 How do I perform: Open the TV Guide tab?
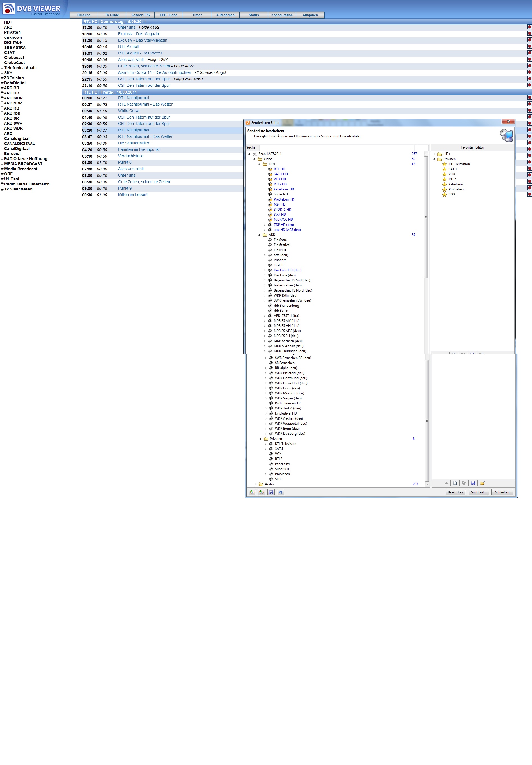pos(112,15)
